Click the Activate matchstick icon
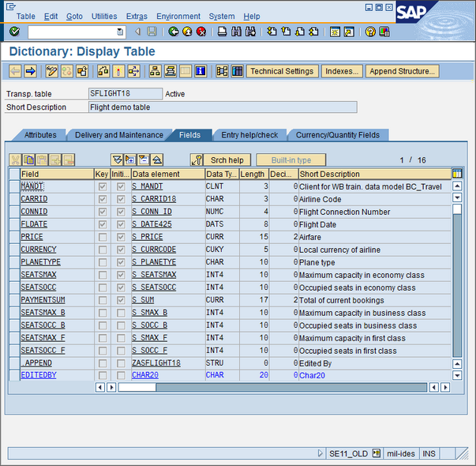The width and height of the screenshot is (476, 466). 118,71
